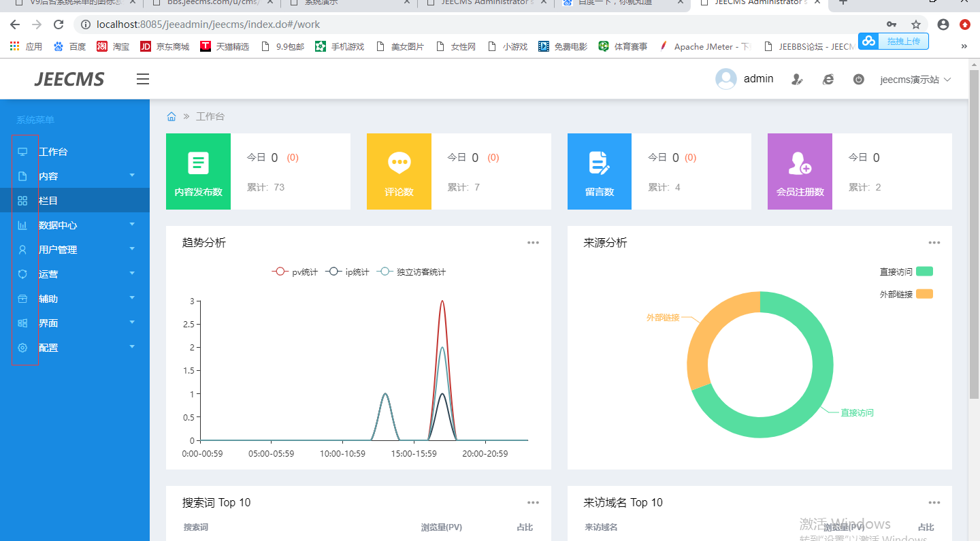
Task: Click the home icon in breadcrumb
Action: pos(172,116)
